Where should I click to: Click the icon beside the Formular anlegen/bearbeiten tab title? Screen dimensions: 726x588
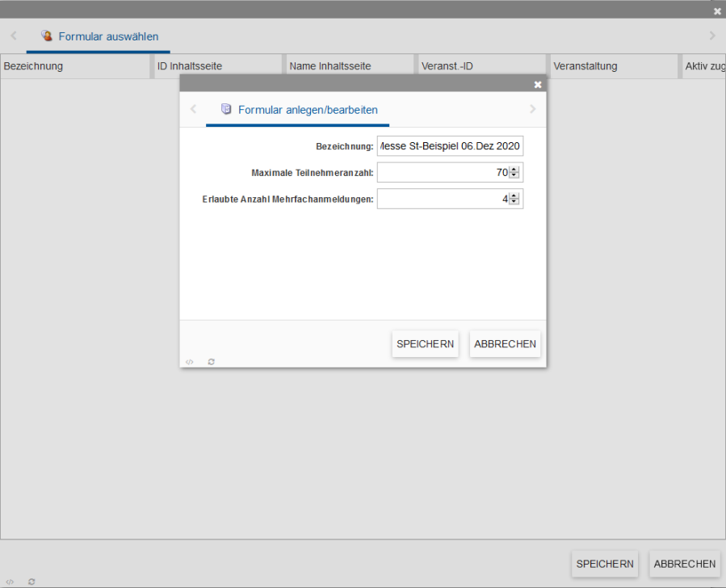[x=226, y=109]
